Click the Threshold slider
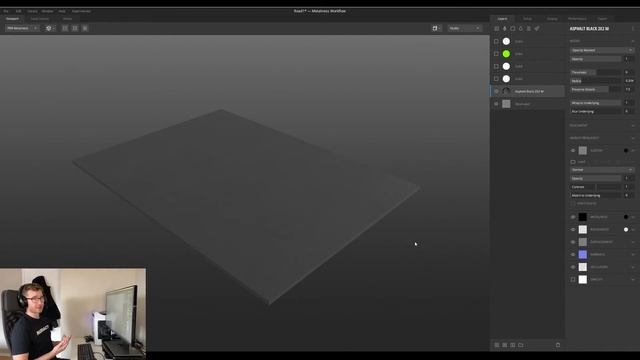 pyautogui.click(x=596, y=72)
